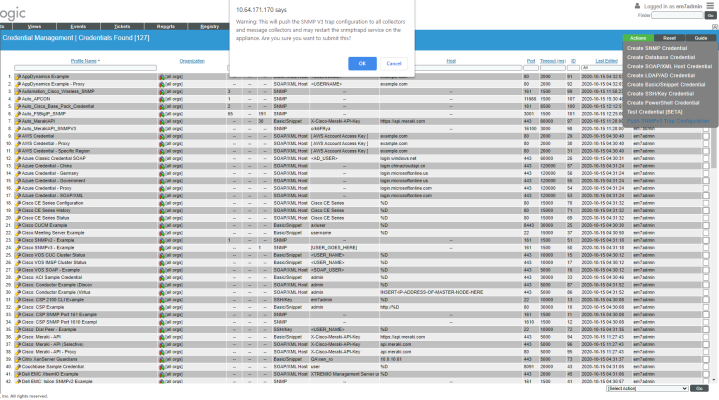Tick the checkbox for the AWS Credential - Proxy row

coord(706,144)
